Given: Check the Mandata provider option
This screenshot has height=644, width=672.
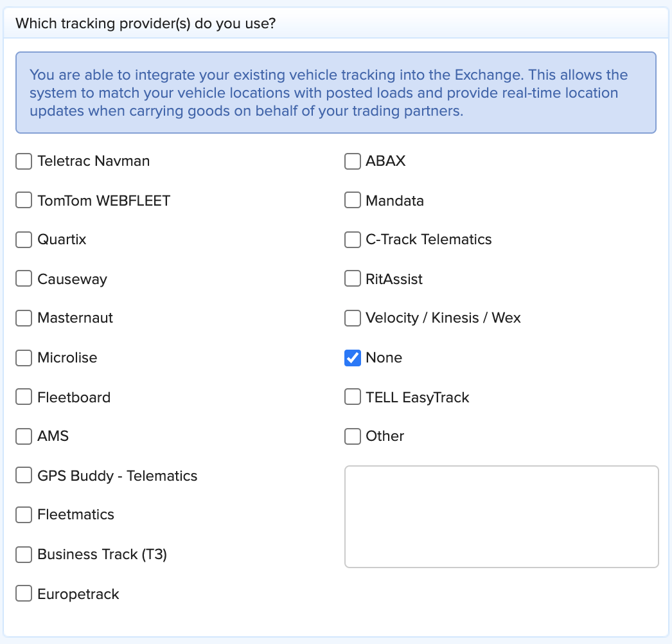Looking at the screenshot, I should 352,201.
